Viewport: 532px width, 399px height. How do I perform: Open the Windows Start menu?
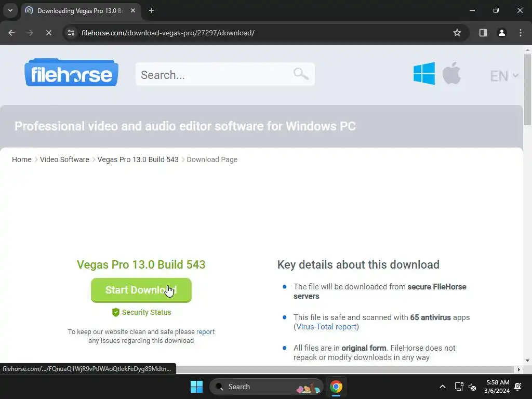(196, 387)
